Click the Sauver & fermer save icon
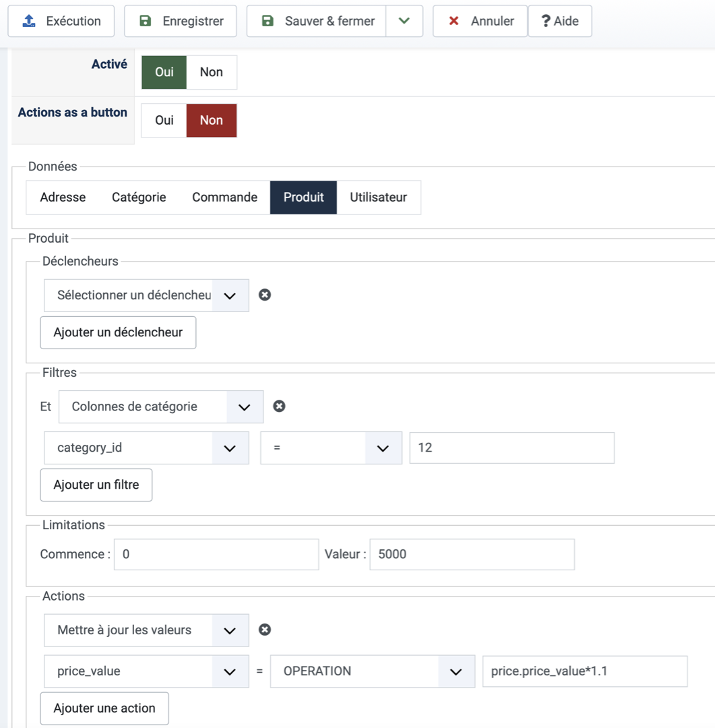 click(268, 22)
